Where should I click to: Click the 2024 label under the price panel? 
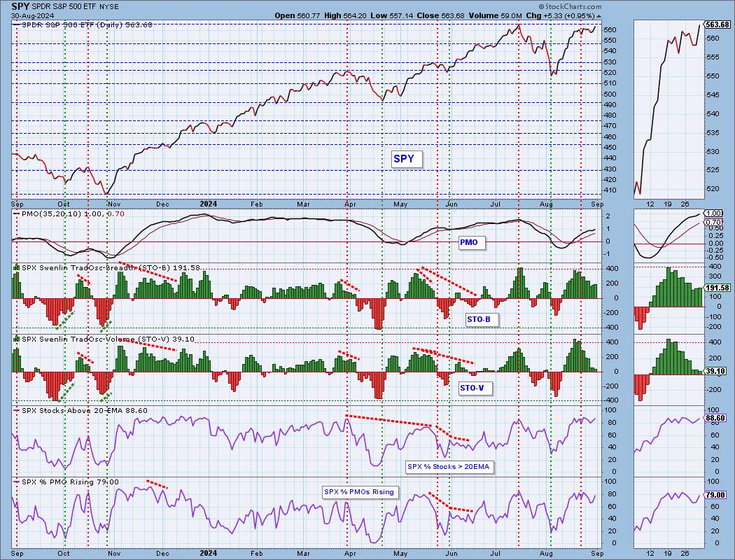[209, 204]
